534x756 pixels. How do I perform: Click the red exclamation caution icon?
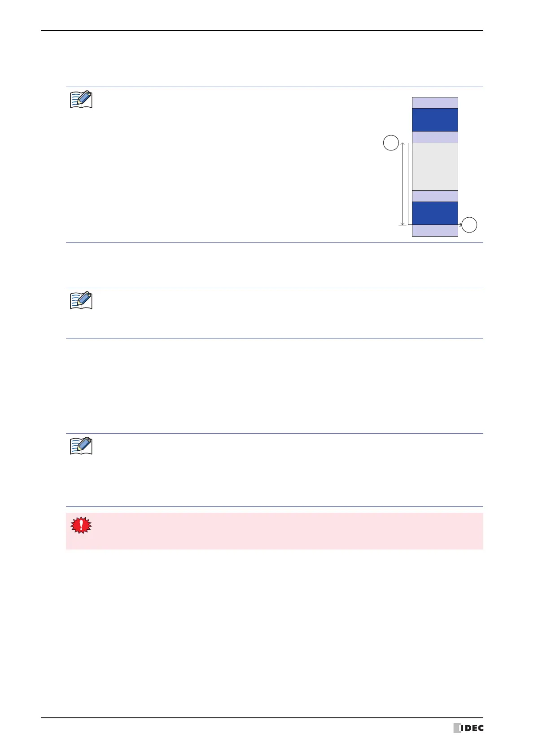coord(81,525)
